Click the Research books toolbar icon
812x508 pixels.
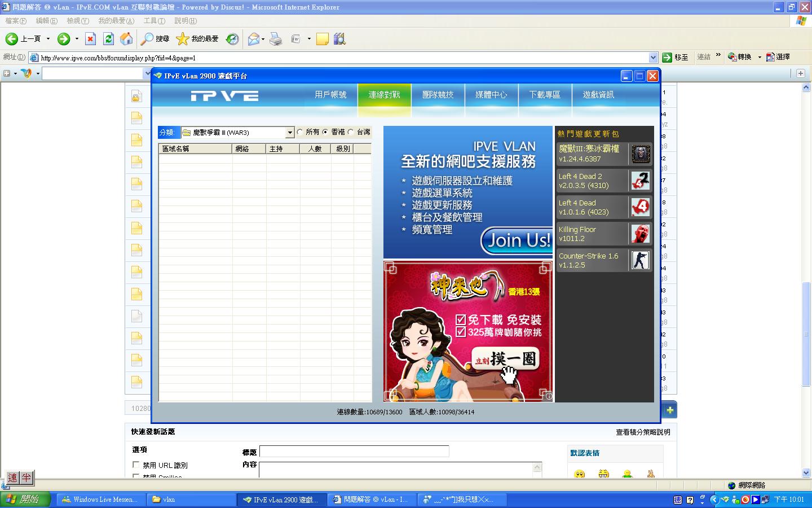click(x=339, y=38)
